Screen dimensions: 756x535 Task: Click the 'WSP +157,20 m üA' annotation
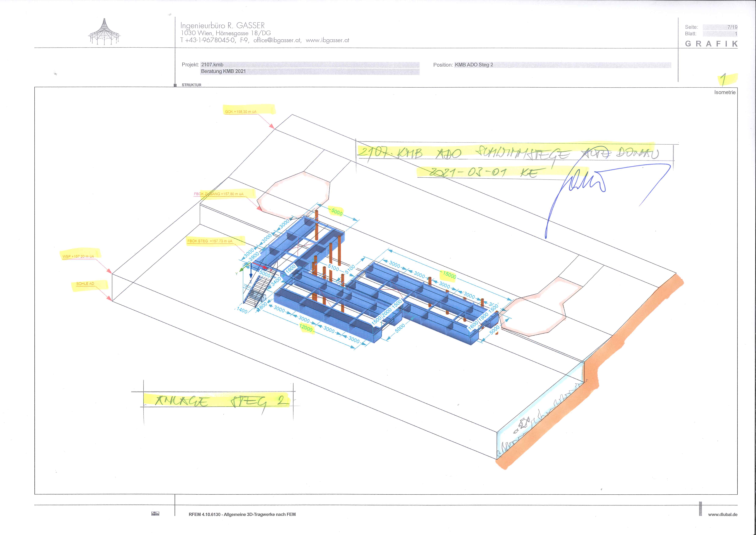point(78,256)
